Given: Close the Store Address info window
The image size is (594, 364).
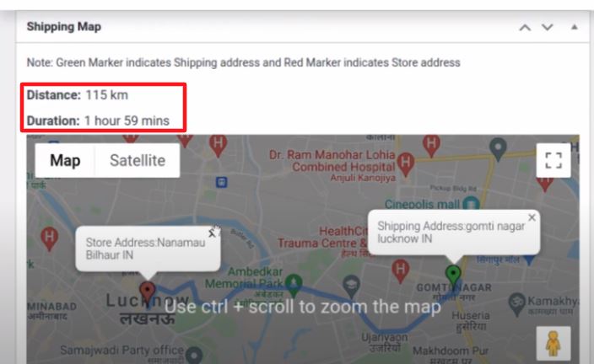Looking at the screenshot, I should click(212, 233).
